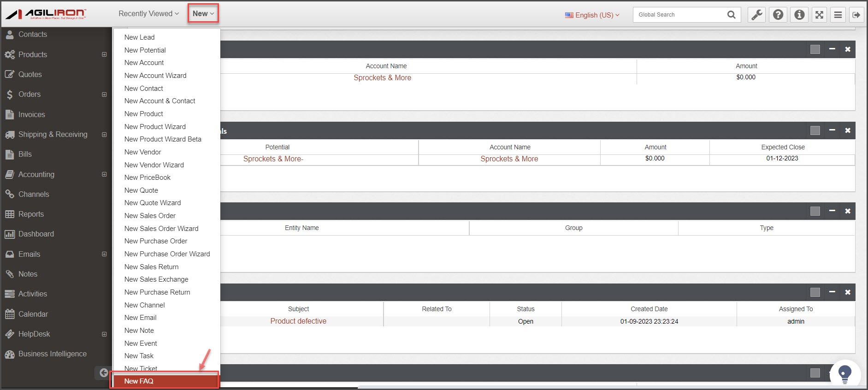Open the English (US) language dropdown
This screenshot has height=390, width=868.
point(592,15)
